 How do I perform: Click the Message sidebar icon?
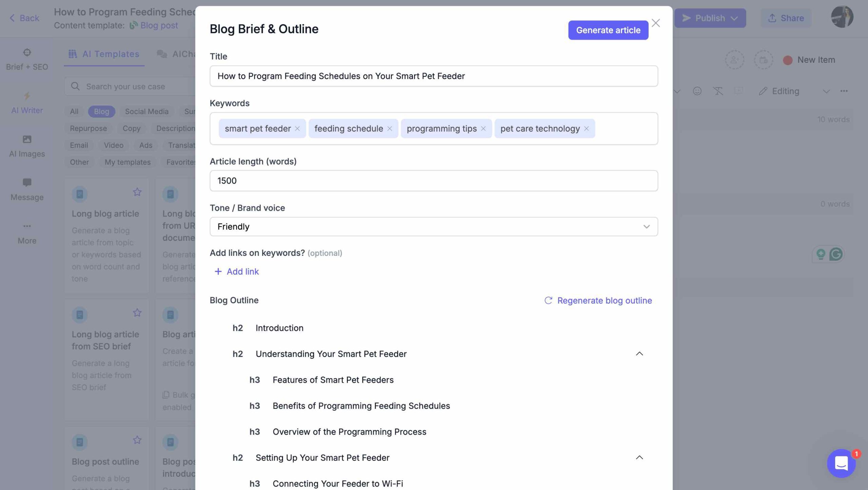27,183
